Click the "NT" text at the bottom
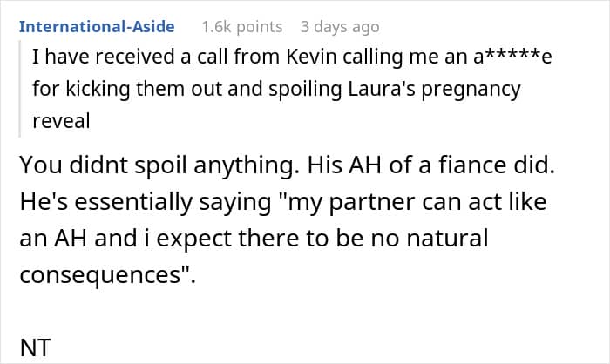Viewport: 610px width, 364px height. coord(35,347)
